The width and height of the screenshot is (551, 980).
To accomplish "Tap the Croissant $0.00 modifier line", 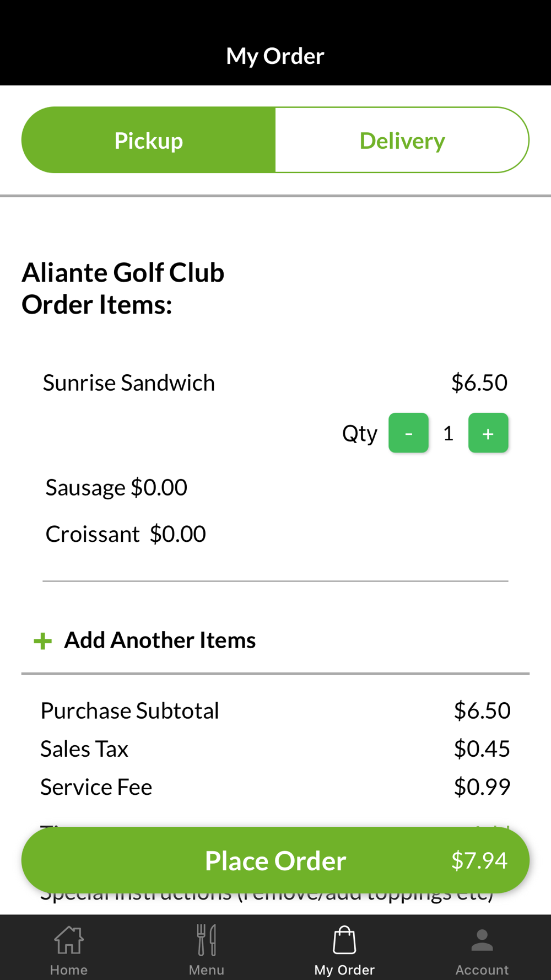I will tap(126, 534).
